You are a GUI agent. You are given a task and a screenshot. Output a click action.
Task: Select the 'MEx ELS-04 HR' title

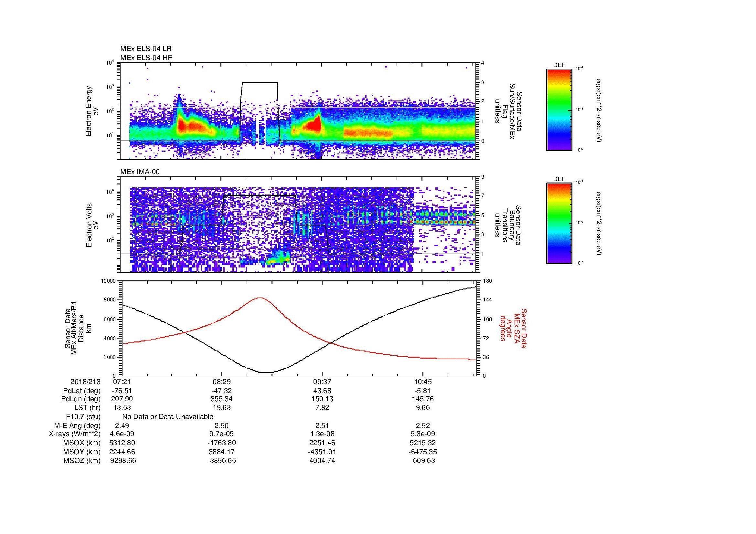[146, 58]
